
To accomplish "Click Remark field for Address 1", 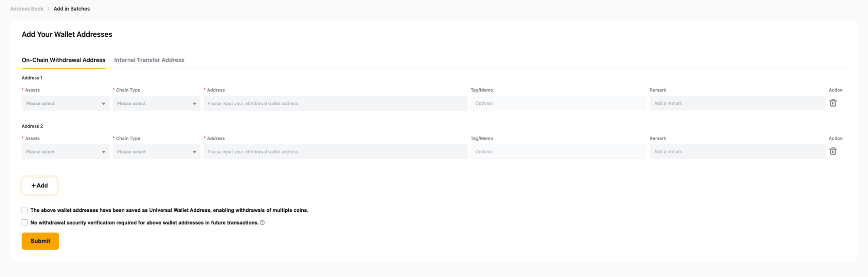I will (737, 103).
